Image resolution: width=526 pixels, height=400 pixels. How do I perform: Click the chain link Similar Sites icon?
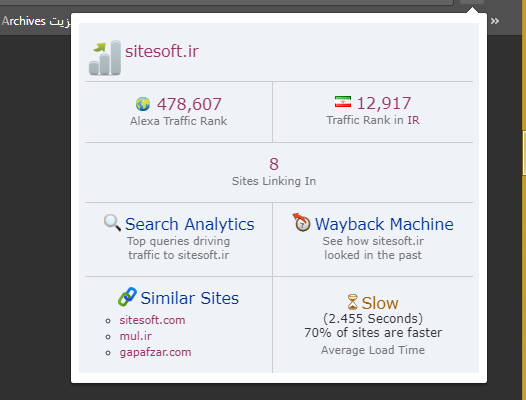[x=127, y=297]
